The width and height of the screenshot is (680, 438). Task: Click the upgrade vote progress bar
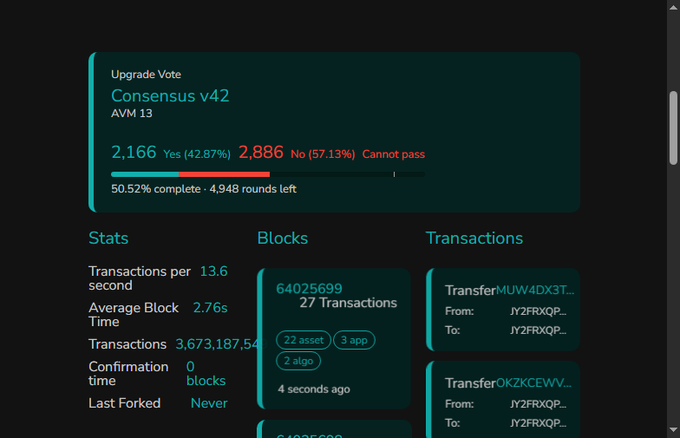[x=268, y=174]
